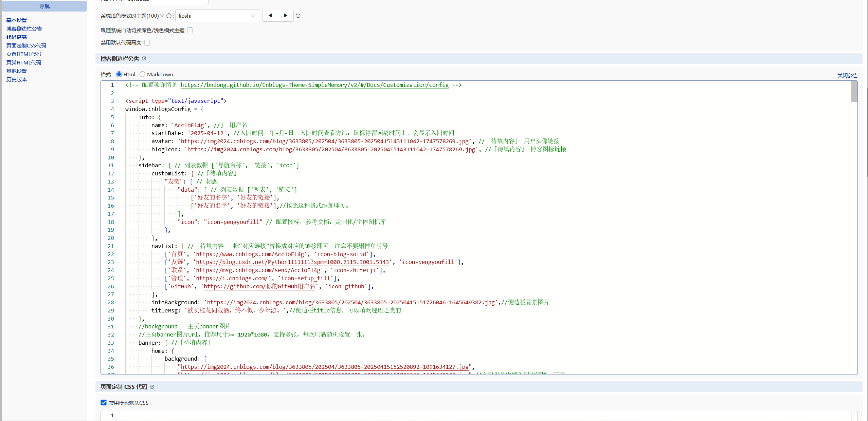Click previous theme arrow button

270,16
